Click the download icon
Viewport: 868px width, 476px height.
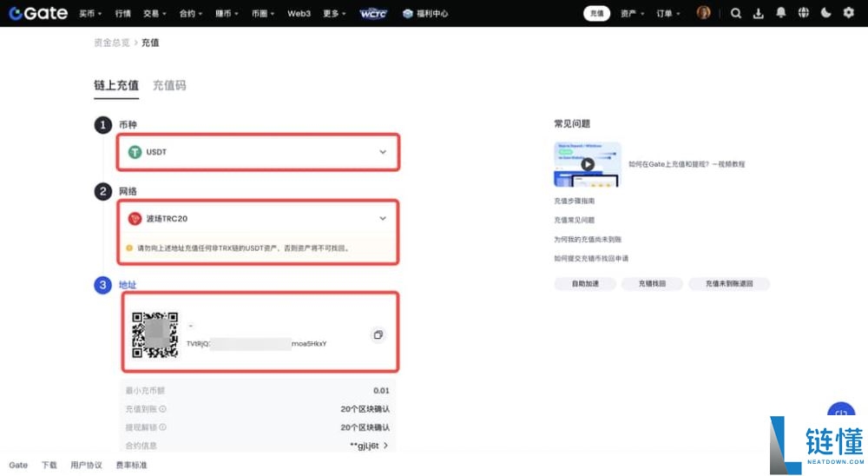(759, 13)
